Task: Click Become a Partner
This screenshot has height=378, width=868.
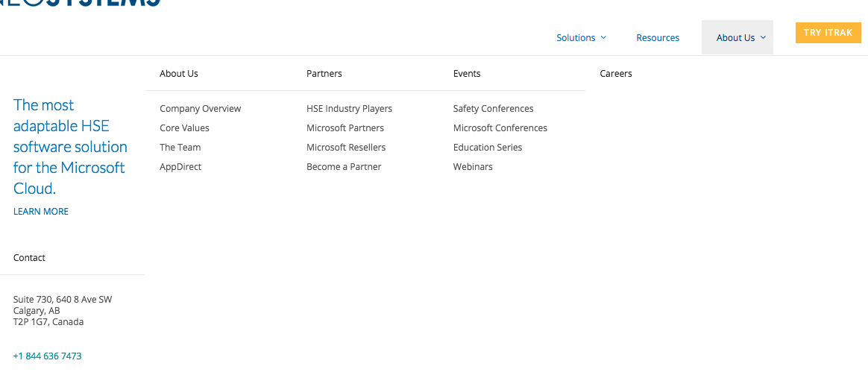Action: [344, 166]
